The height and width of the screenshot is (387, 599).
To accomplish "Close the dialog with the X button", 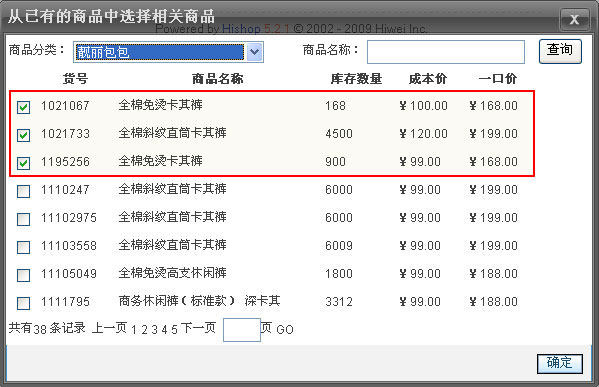I will [x=574, y=19].
